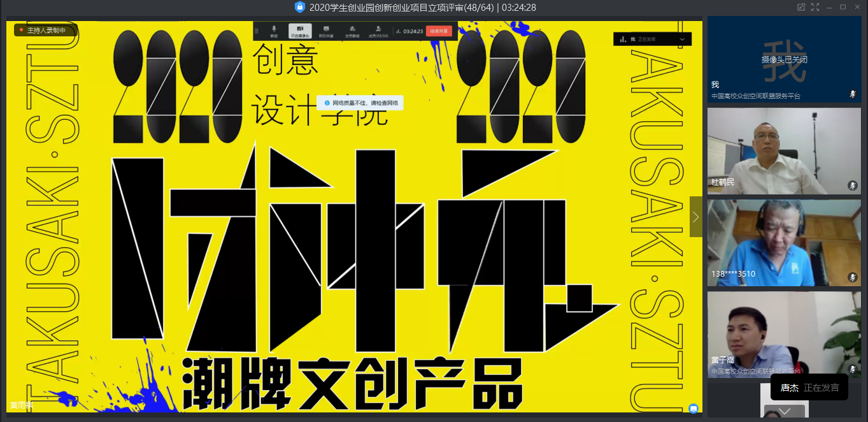
Task: Open the members list (成员 48/64)
Action: coord(378,31)
